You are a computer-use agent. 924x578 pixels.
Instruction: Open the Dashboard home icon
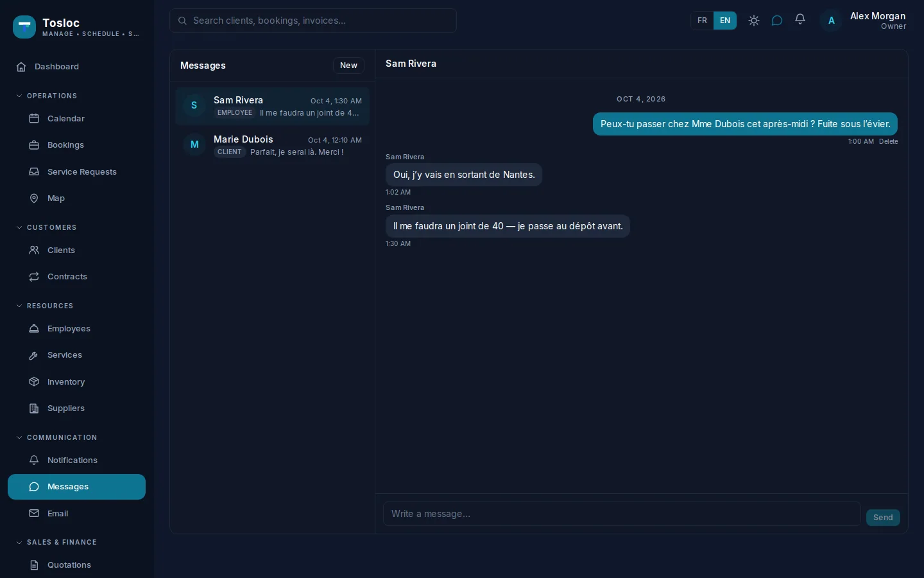coord(21,67)
